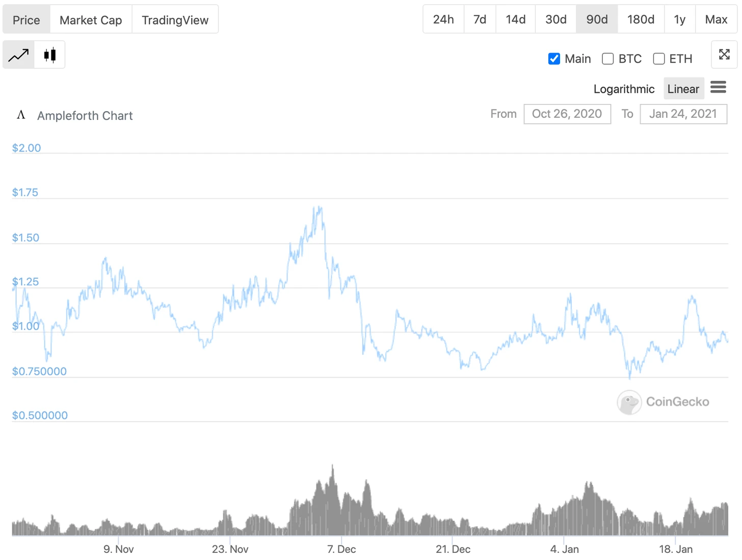Click the 7. Dec timeline marker
The height and width of the screenshot is (560, 742).
coord(341,549)
